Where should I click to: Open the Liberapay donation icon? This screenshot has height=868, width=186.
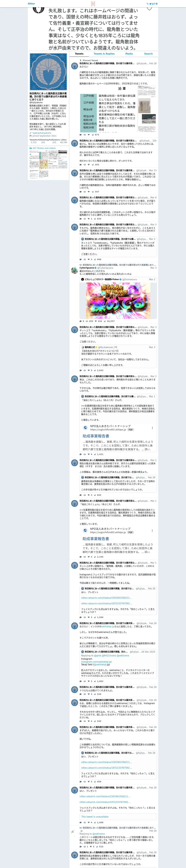click(x=153, y=4)
